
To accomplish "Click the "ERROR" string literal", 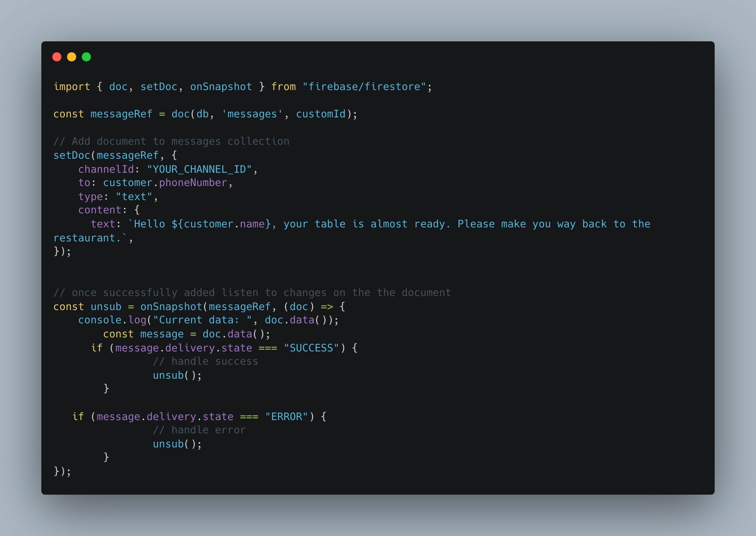I will [x=286, y=417].
